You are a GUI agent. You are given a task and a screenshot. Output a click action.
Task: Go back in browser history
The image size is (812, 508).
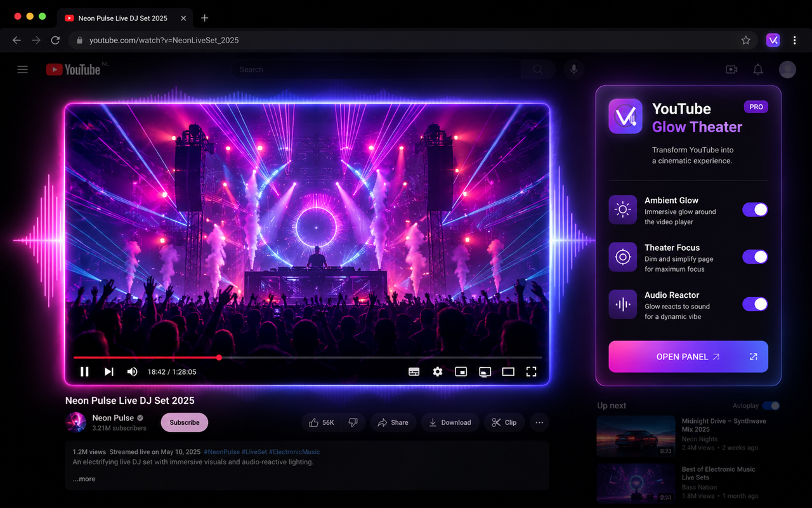17,40
